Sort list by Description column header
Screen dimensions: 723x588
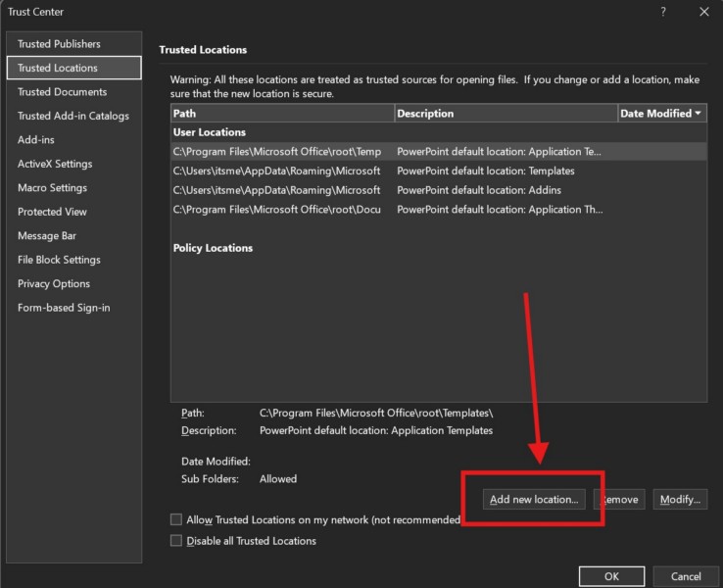505,114
